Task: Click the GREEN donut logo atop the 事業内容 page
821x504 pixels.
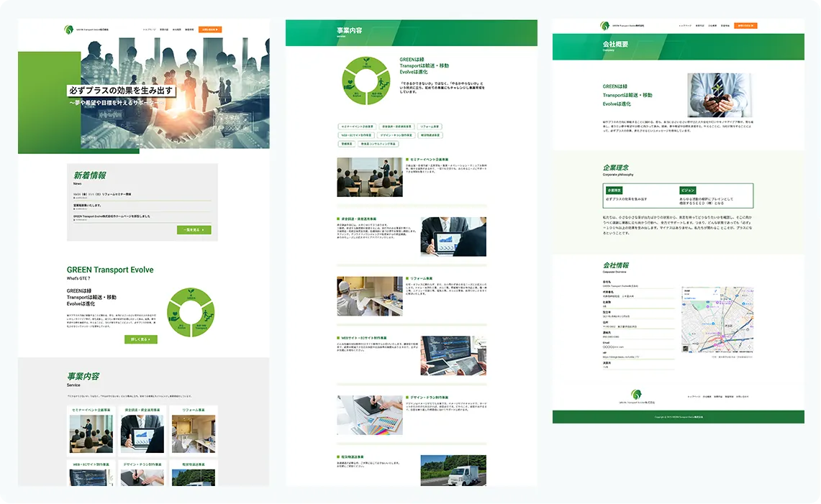Action: click(367, 81)
